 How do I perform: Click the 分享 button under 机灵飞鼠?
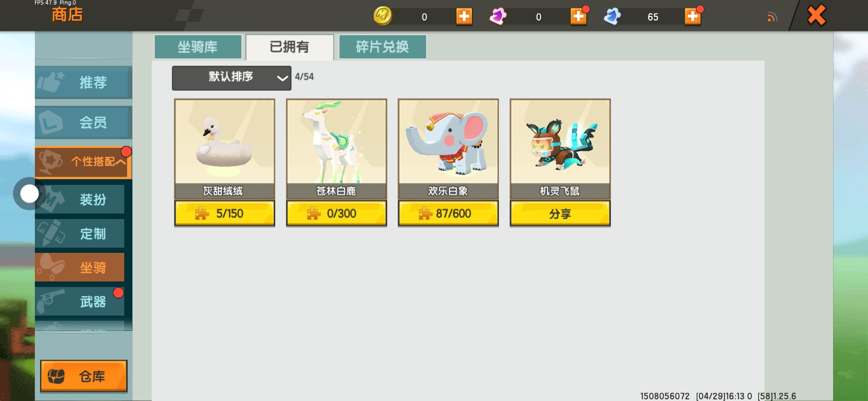click(560, 213)
